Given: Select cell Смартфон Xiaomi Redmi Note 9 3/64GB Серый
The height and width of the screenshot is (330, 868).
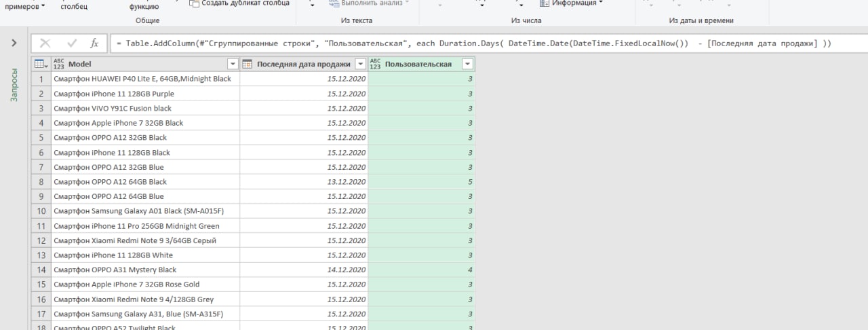Looking at the screenshot, I should tap(144, 240).
